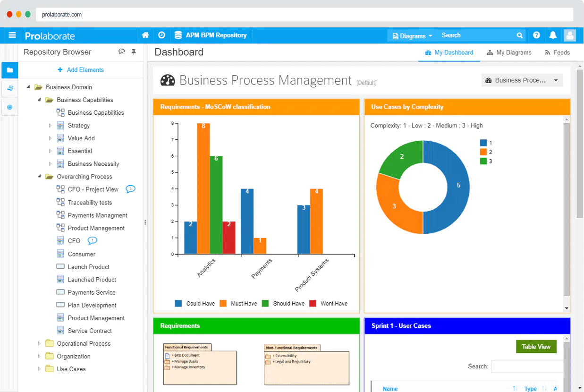Screen dimensions: 584x392
Task: Toggle Wont Have legend series
Action: pos(329,304)
